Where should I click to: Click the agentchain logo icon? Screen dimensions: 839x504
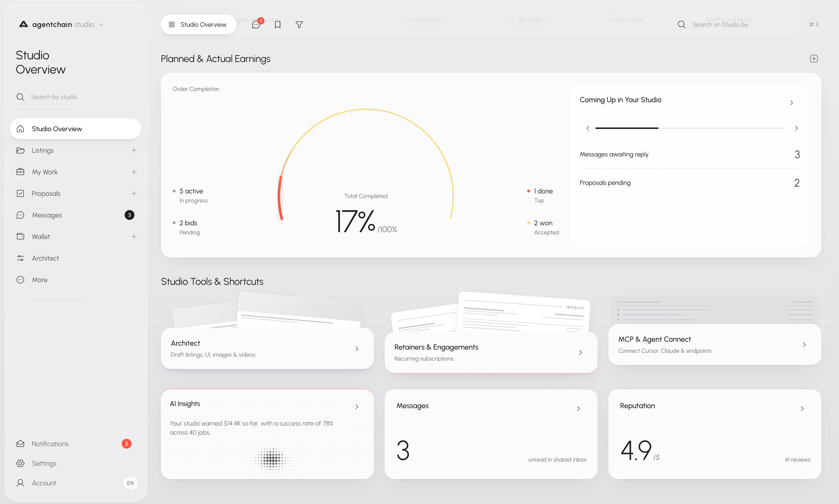pyautogui.click(x=24, y=24)
